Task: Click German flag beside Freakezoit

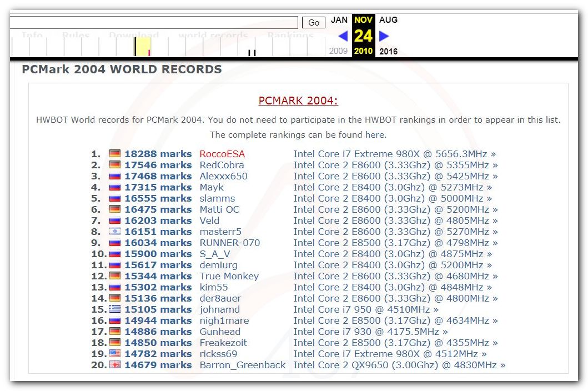Action: [x=115, y=342]
